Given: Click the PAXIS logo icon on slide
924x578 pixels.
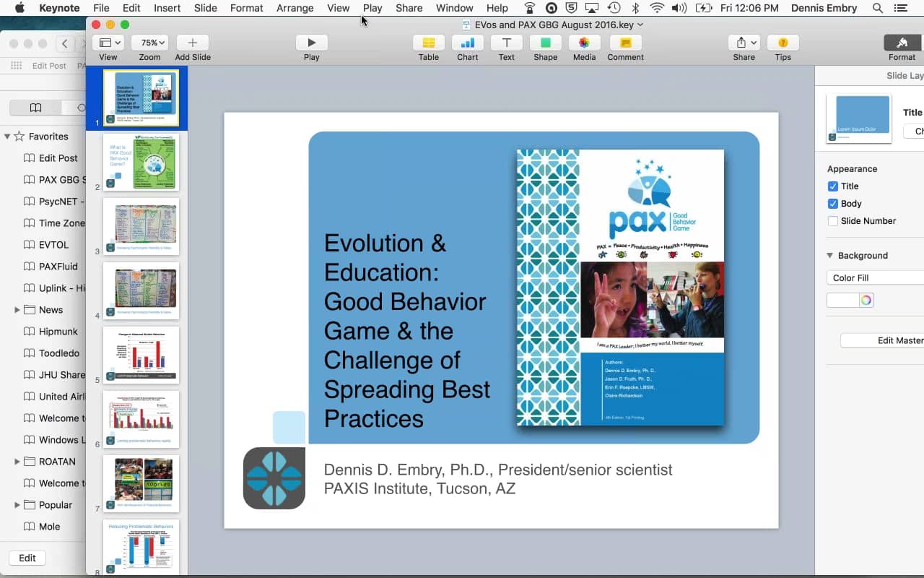Looking at the screenshot, I should [x=274, y=478].
